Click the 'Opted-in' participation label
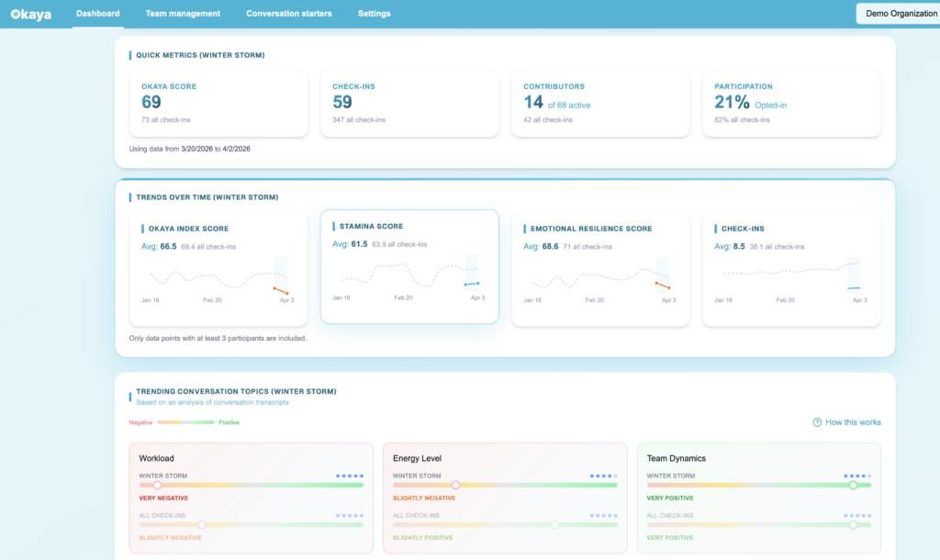Screen dimensions: 940x560 pyautogui.click(x=770, y=105)
